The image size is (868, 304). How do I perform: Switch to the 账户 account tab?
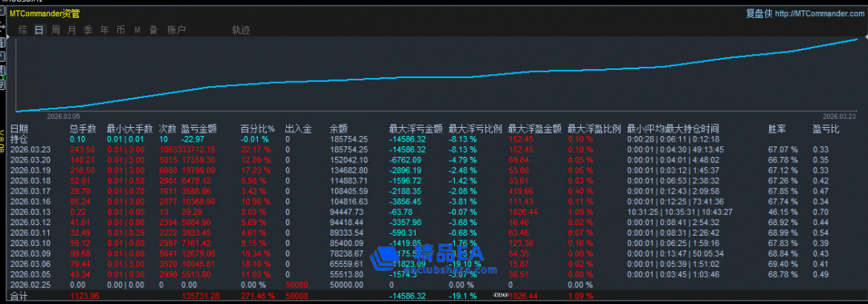click(x=176, y=30)
